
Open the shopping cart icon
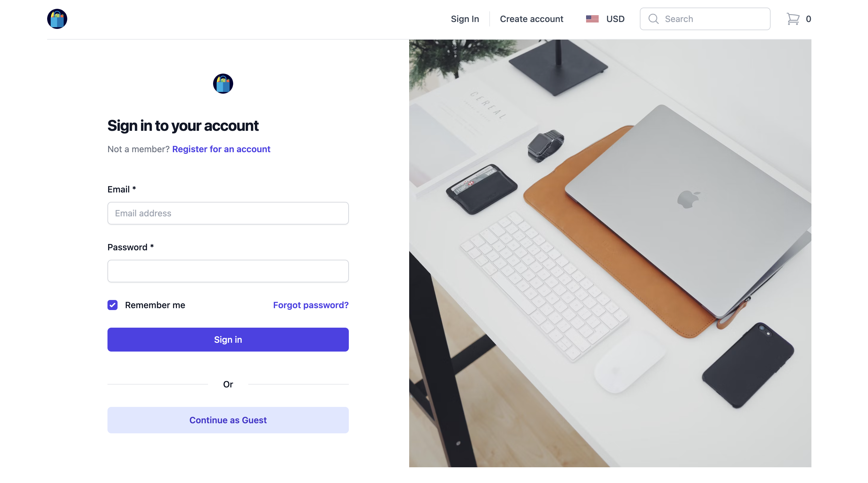(x=793, y=19)
